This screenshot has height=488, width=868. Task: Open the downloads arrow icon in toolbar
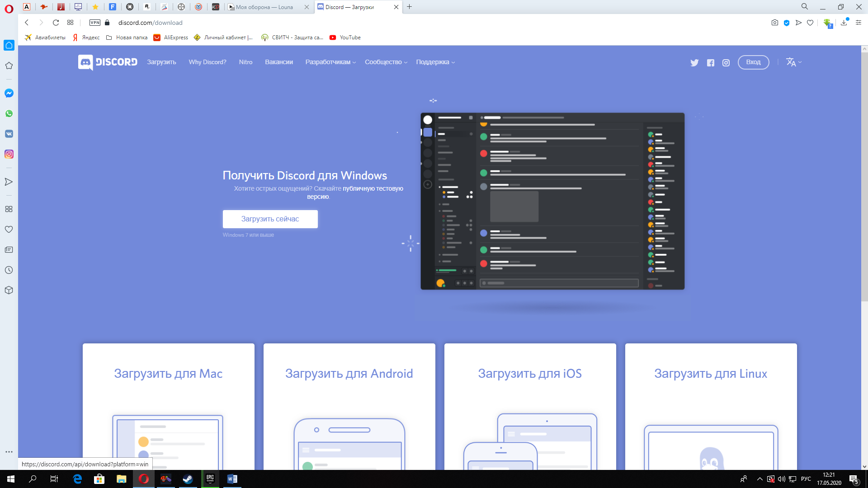pyautogui.click(x=844, y=23)
